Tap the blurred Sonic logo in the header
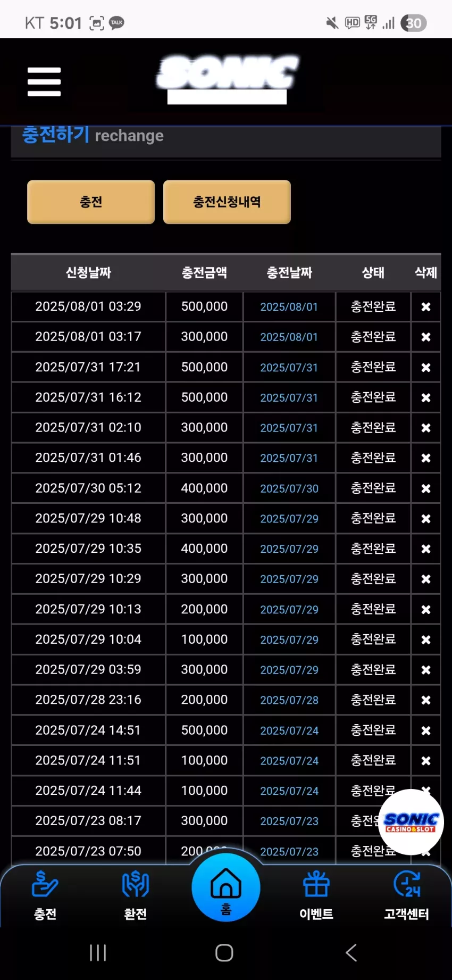452x980 pixels. 227,79
